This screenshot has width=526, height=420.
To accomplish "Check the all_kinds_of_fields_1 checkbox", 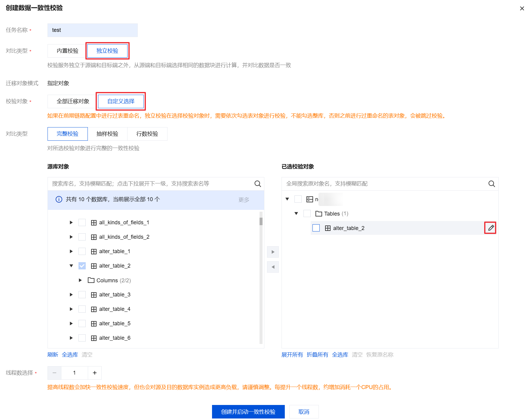I will tap(82, 222).
